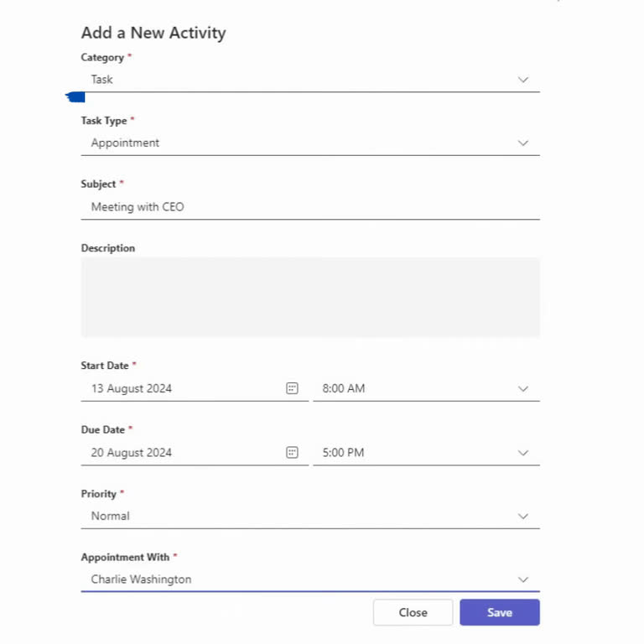
Task: Click the Start Date field 13 August 2024
Action: pos(195,388)
